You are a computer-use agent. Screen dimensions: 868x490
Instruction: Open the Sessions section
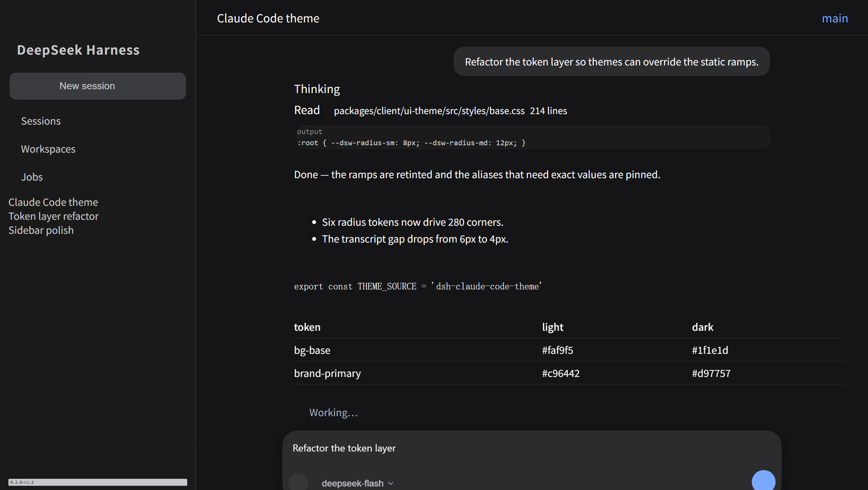(x=41, y=121)
